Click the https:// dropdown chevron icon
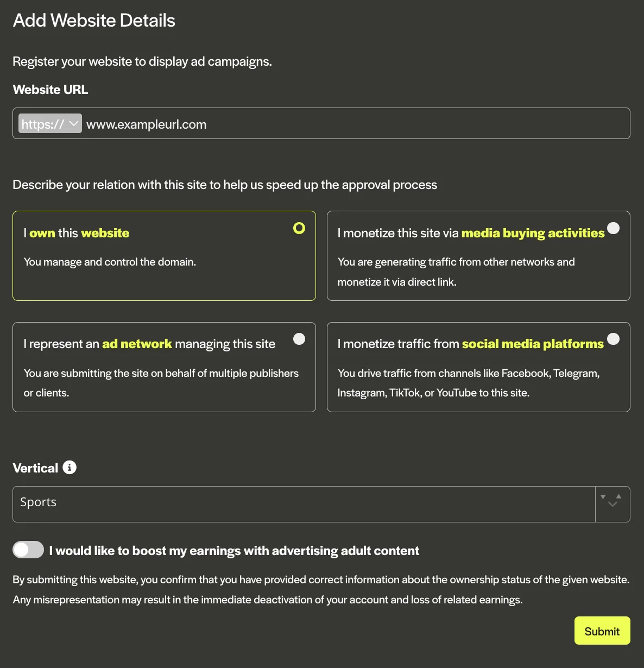Viewport: 644px width, 668px height. (74, 123)
